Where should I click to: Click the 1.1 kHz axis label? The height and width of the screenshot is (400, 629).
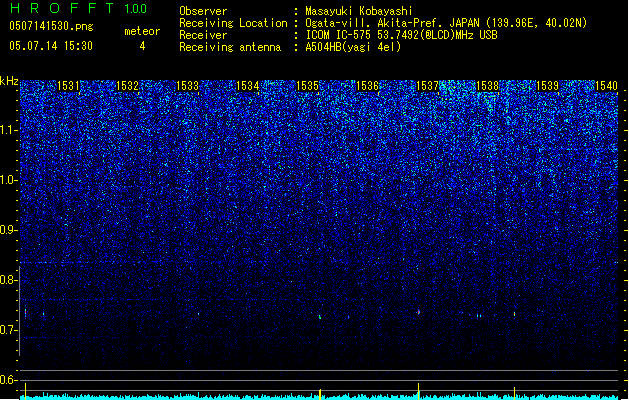pos(9,130)
